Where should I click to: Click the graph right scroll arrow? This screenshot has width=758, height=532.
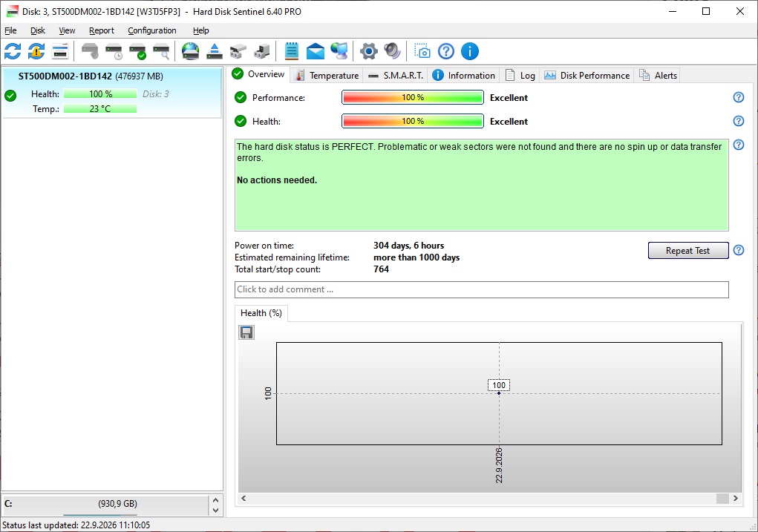[x=735, y=498]
